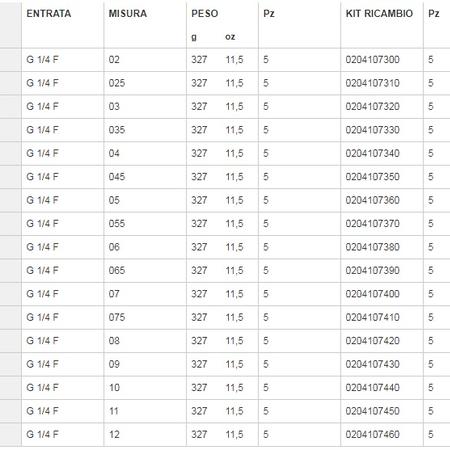Image resolution: width=450 pixels, height=450 pixels.
Task: Select spare kit code 0204107380
Action: point(372,247)
